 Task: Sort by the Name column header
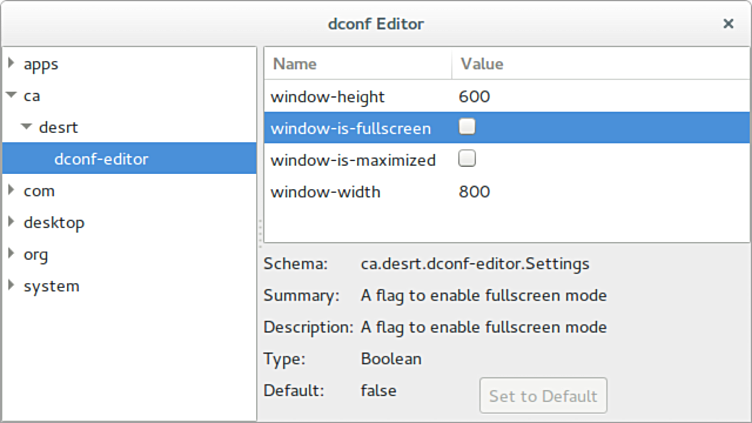(x=358, y=64)
